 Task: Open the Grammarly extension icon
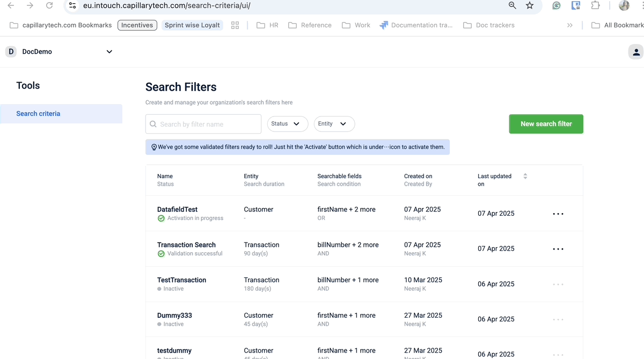pos(557,5)
